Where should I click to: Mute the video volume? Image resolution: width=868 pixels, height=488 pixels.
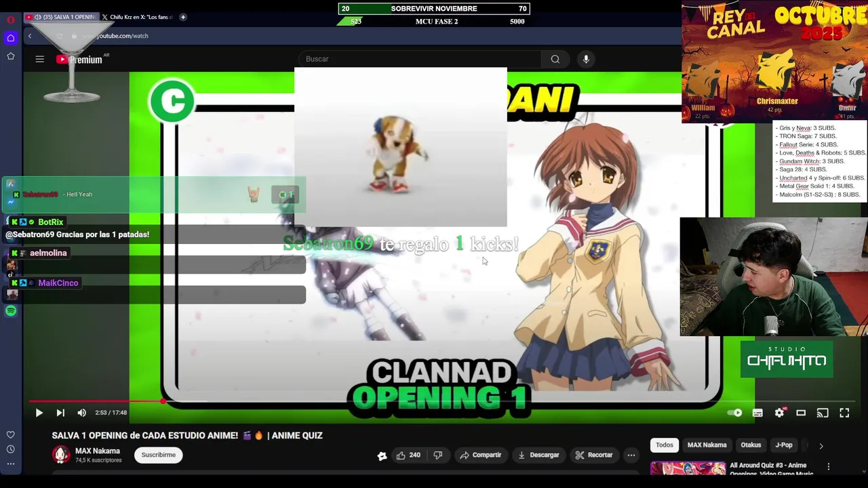point(81,413)
